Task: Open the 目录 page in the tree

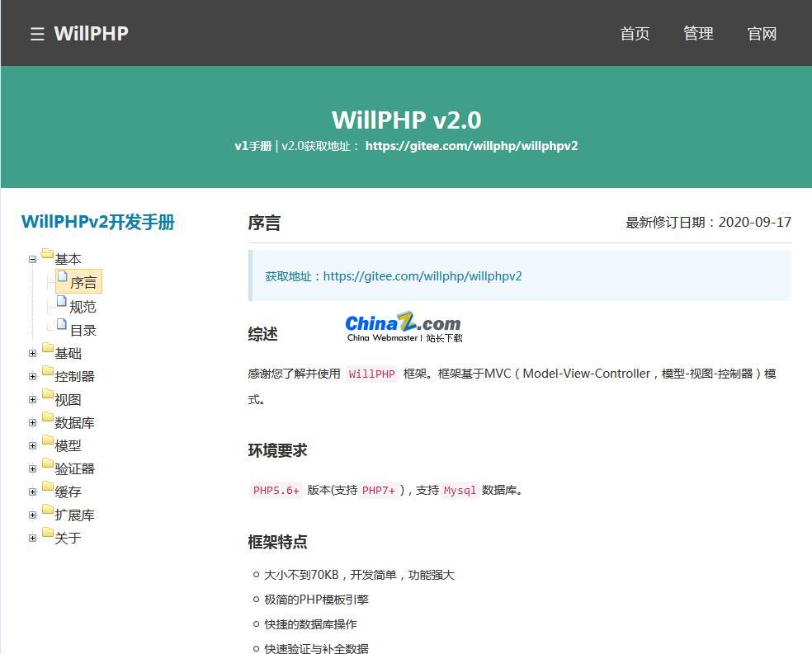Action: 83,330
